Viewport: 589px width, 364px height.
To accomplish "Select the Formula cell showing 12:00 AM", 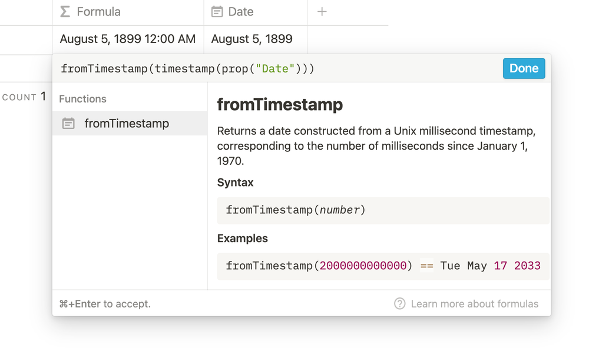I will click(x=128, y=39).
